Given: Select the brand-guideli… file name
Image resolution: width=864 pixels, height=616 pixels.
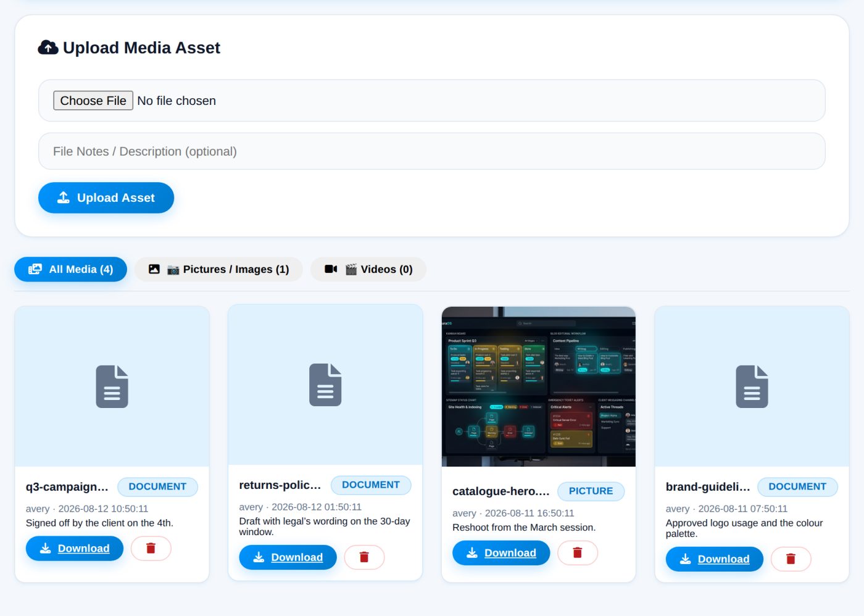Looking at the screenshot, I should (x=708, y=486).
